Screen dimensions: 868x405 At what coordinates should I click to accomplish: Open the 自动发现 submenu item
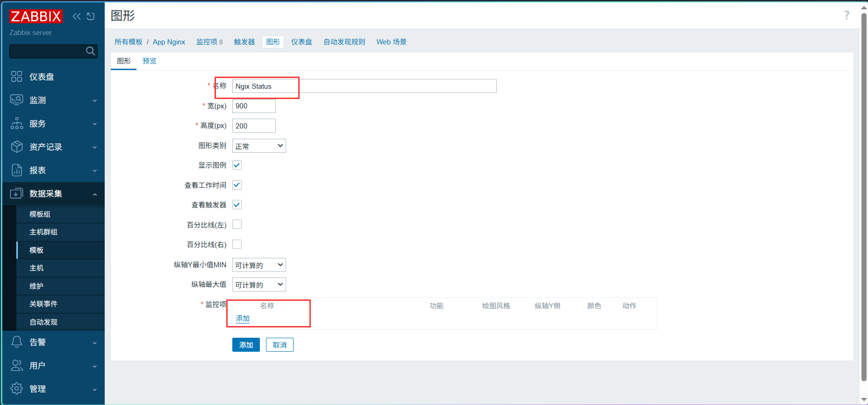(x=60, y=322)
